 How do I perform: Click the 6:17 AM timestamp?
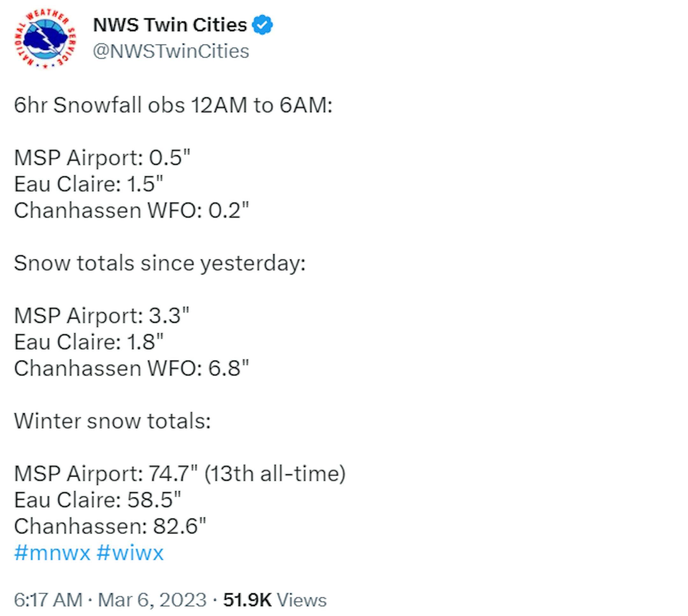click(48, 600)
